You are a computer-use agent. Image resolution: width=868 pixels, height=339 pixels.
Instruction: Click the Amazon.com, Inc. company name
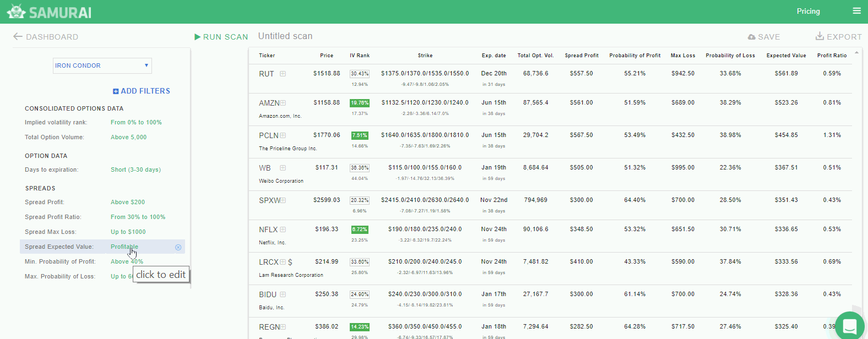(280, 116)
